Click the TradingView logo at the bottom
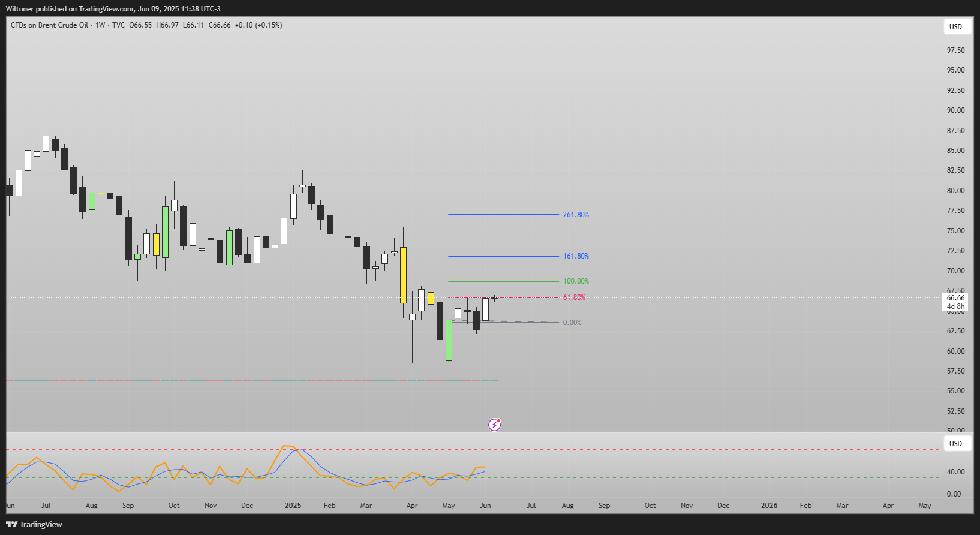Viewport: 980px width, 535px height. click(x=34, y=524)
